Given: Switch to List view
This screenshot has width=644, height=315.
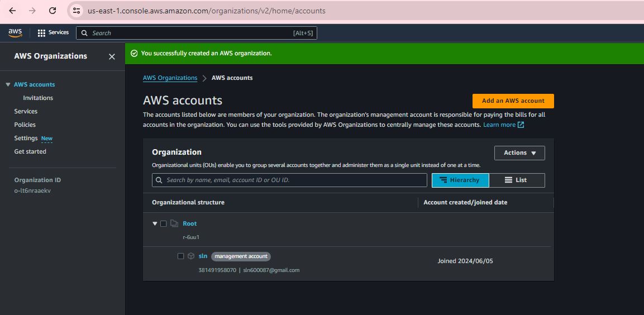Looking at the screenshot, I should 516,180.
